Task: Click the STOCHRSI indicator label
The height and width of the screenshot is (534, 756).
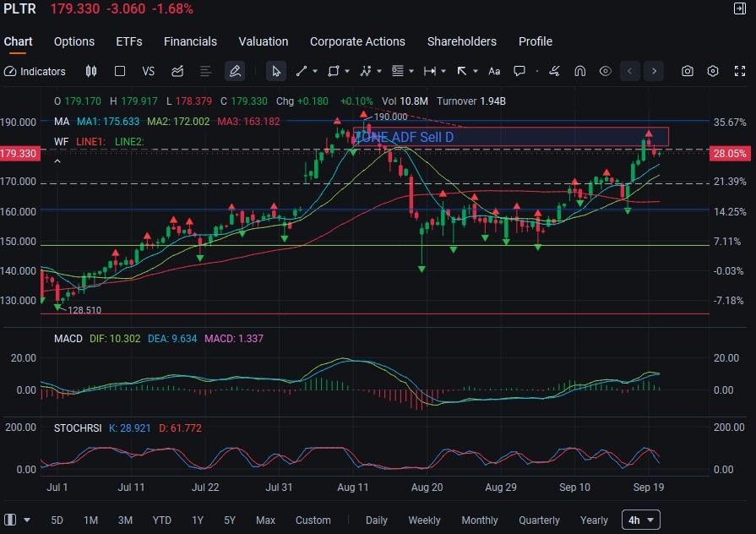Action: point(78,428)
